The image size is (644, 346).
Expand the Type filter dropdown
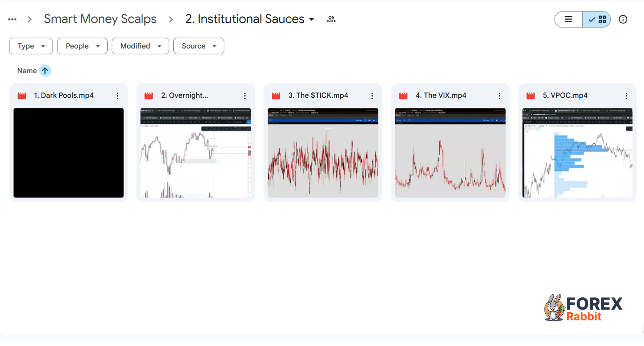pyautogui.click(x=31, y=46)
